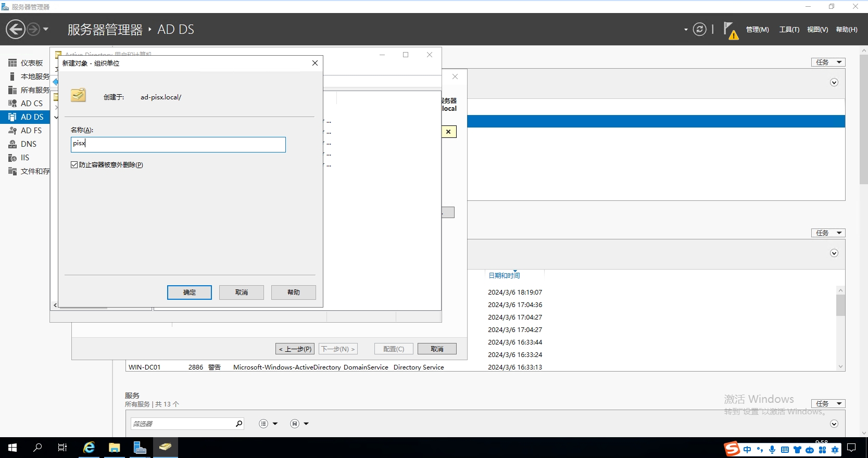Click the 确定 button in dialog
The image size is (868, 458).
point(190,292)
